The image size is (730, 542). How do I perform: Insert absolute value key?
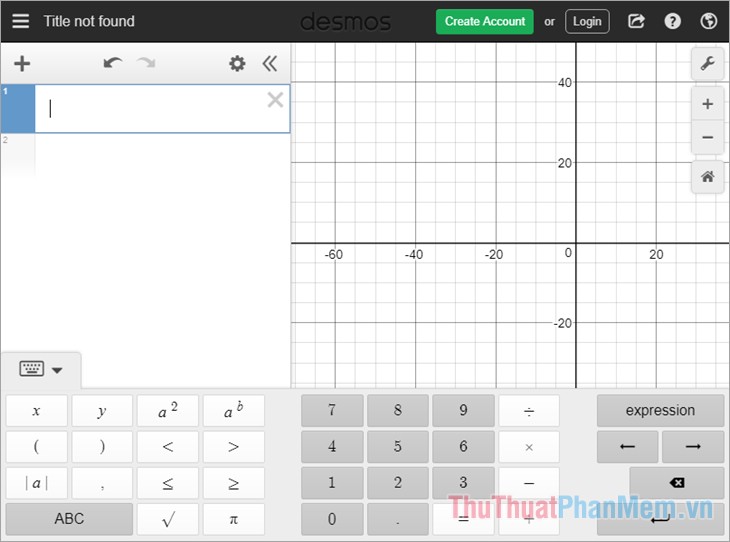coord(36,483)
